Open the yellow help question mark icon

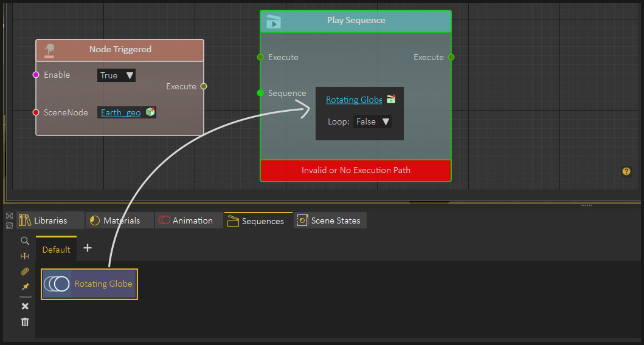pyautogui.click(x=626, y=171)
